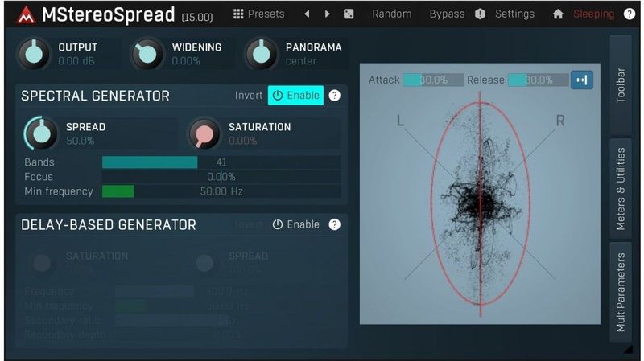Screen dimensions: 644x361
Task: Click the MeldaProduction logo icon
Action: tap(27, 14)
